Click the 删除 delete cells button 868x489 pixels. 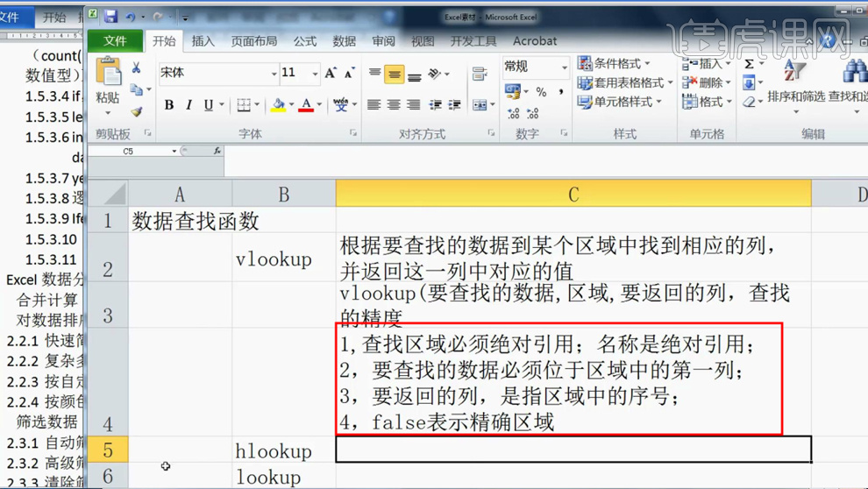[707, 83]
